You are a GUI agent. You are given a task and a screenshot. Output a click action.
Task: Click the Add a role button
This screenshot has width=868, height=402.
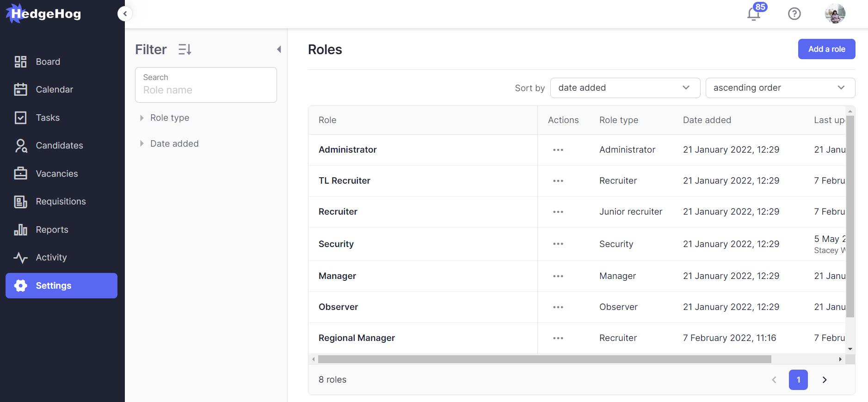pyautogui.click(x=826, y=49)
